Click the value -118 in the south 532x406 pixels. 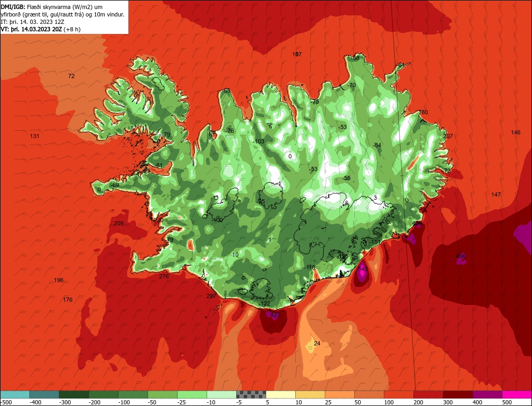point(309,267)
